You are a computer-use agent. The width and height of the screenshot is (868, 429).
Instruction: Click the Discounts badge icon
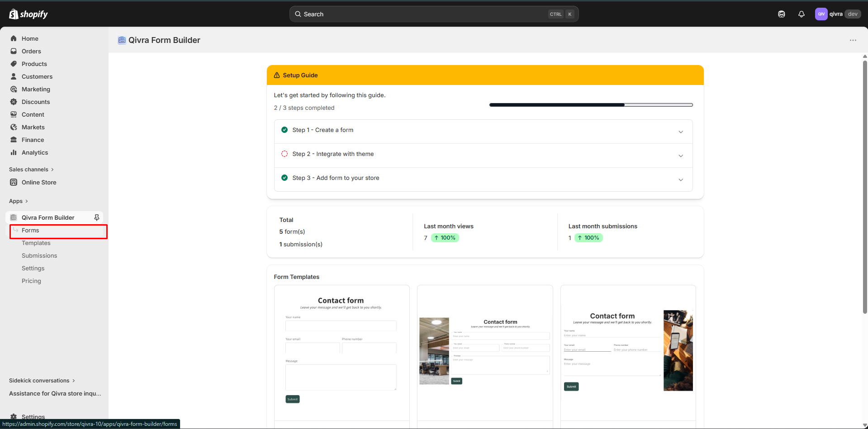(14, 102)
